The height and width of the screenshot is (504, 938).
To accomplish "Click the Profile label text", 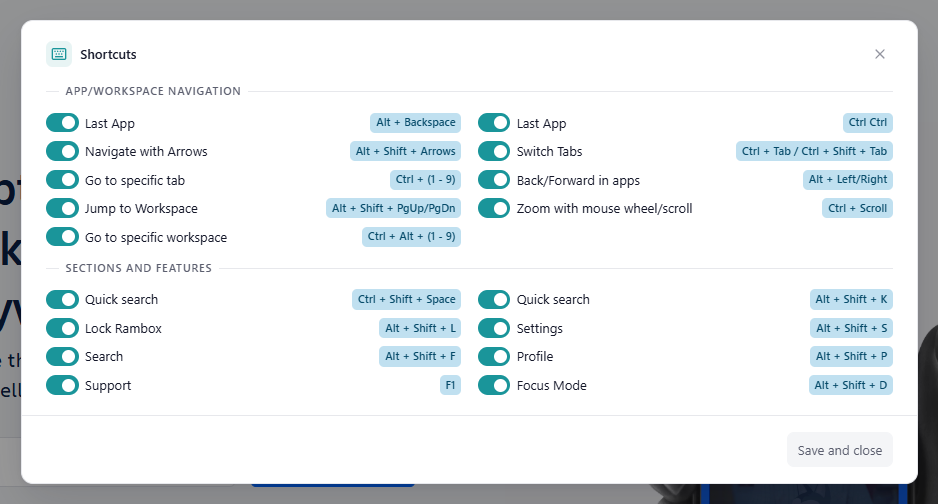I will [x=535, y=357].
